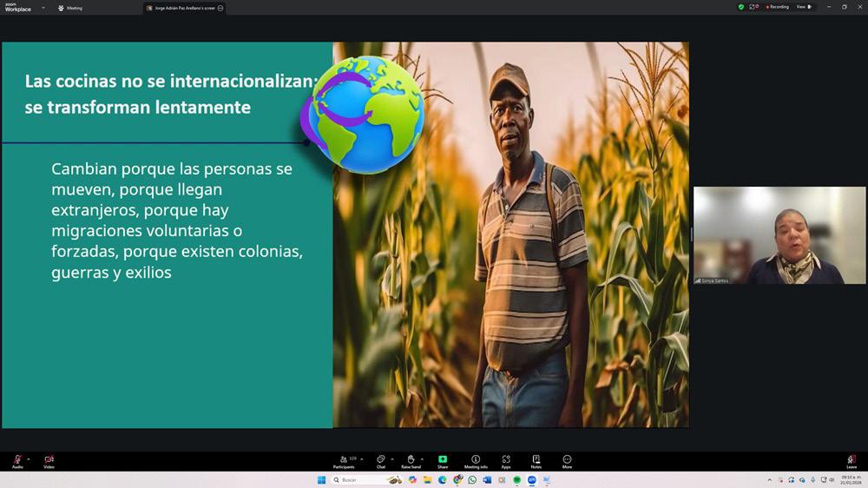Open Google Chrome from the taskbar
Screen dimensions: 868x488
pos(457,479)
